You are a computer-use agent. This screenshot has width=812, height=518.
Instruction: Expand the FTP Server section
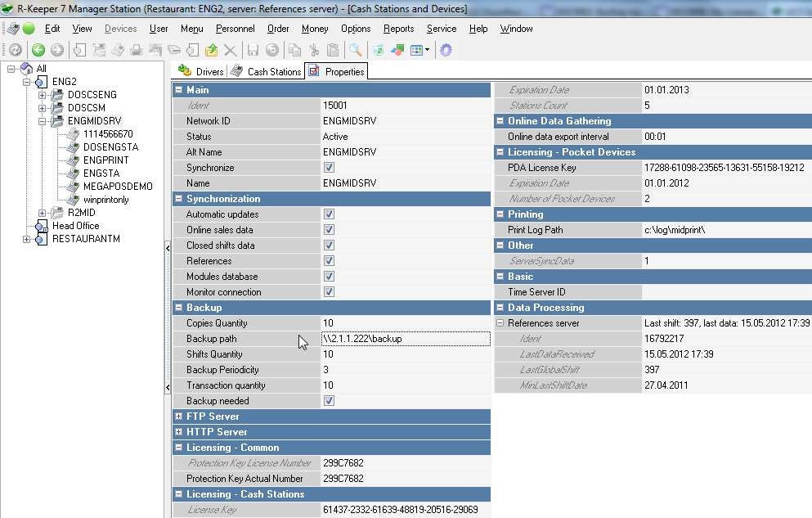coord(179,417)
